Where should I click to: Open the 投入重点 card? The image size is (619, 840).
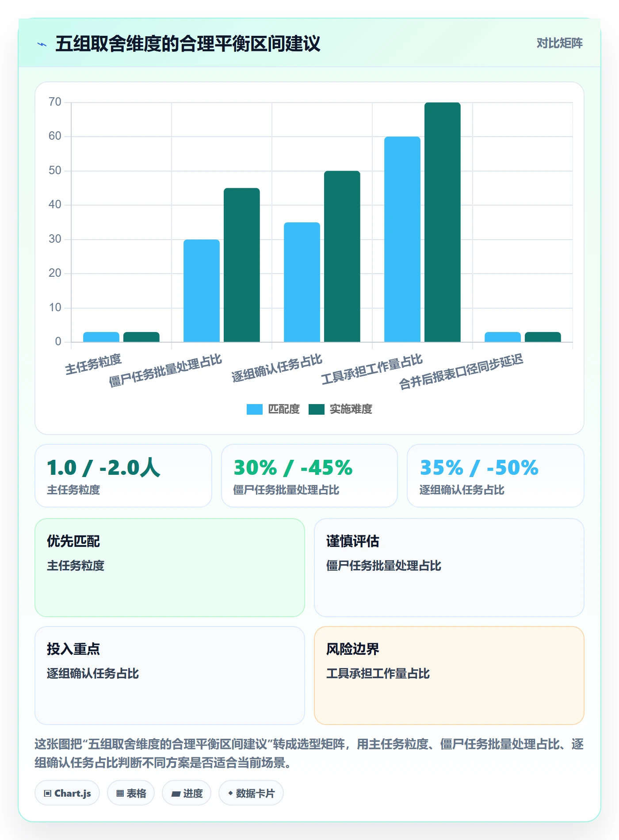[170, 676]
